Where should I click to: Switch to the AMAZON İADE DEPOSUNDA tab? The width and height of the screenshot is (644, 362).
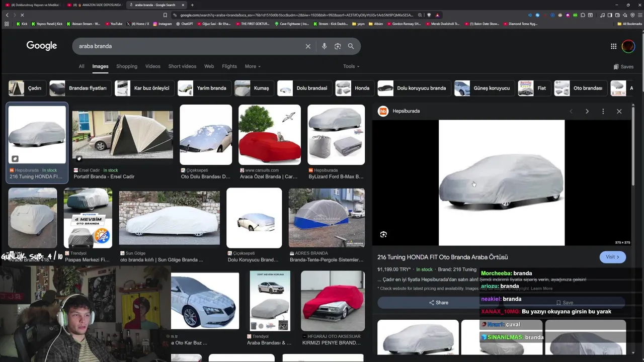[x=97, y=5]
